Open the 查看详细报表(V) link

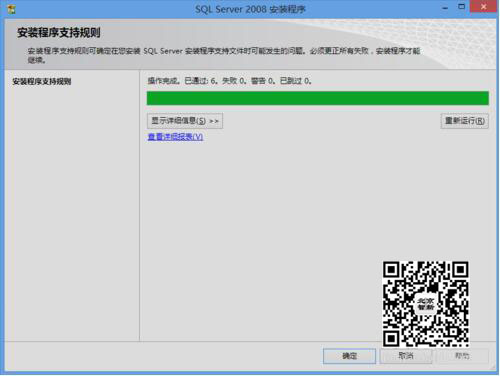[175, 137]
